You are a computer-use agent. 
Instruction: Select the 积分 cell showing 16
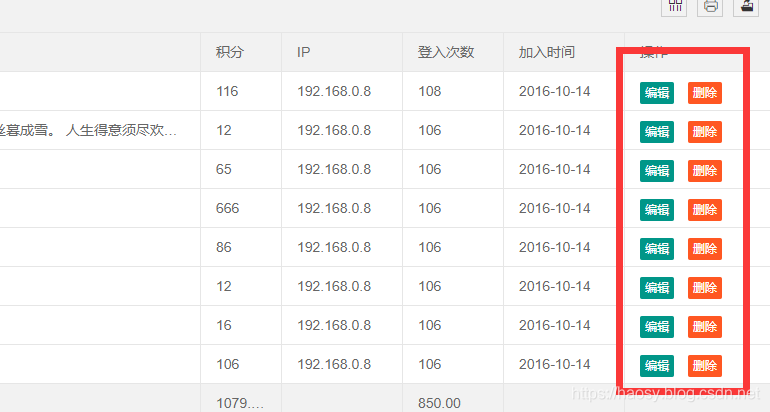[241, 325]
